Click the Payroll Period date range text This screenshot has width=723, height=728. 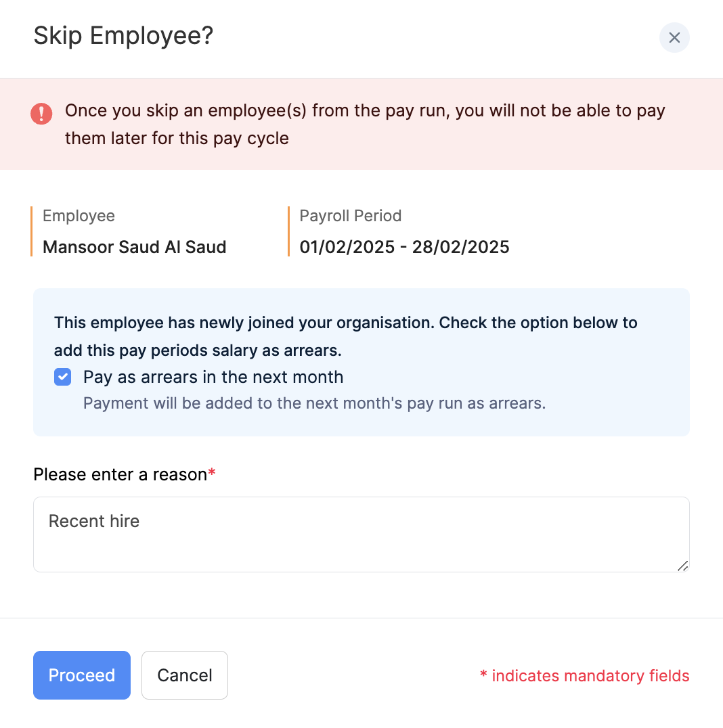(x=404, y=247)
